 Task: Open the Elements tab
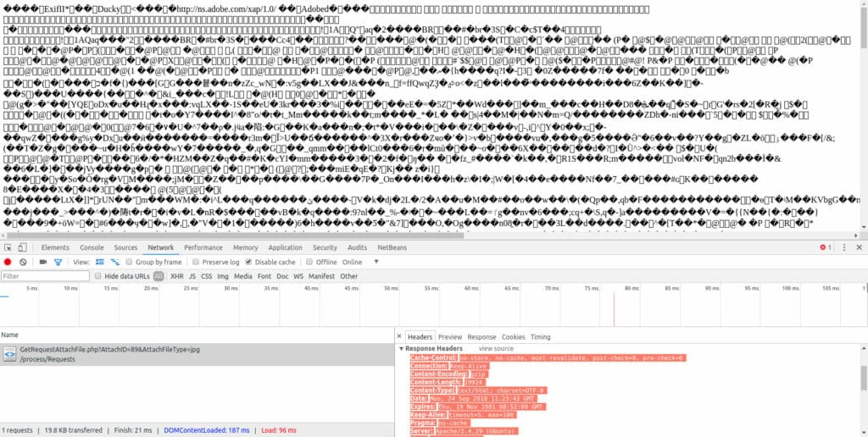click(55, 247)
